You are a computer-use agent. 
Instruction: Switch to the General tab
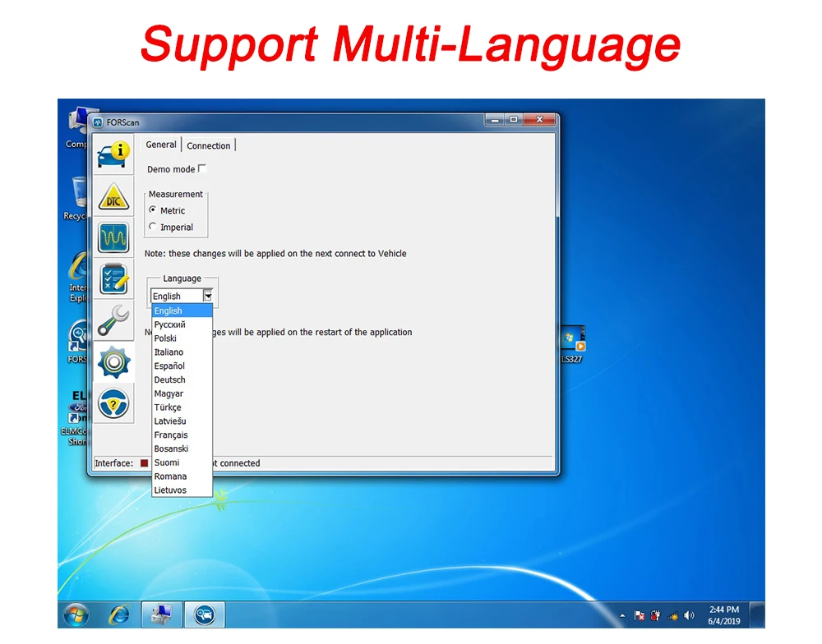[x=161, y=145]
